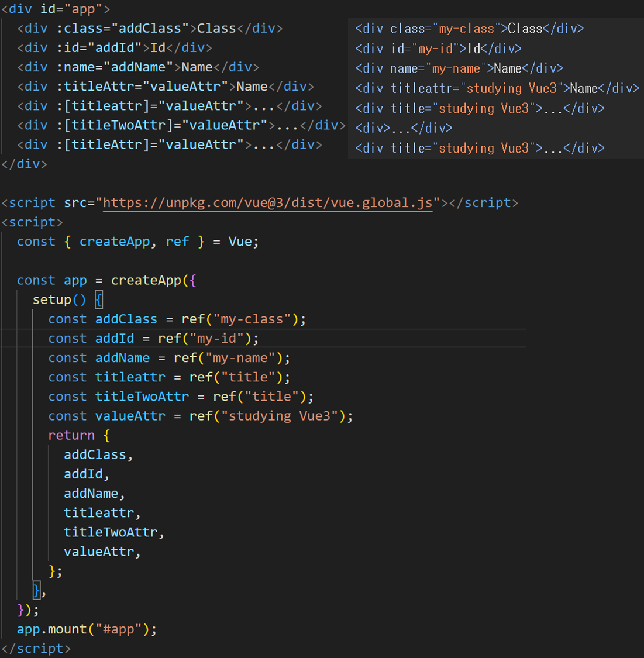
Task: Click addClass in the return object
Action: point(95,455)
